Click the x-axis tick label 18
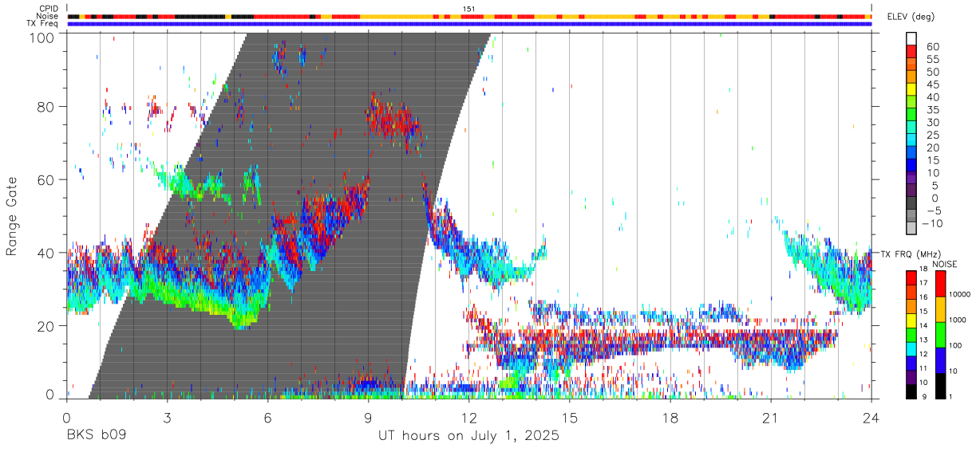 click(670, 418)
